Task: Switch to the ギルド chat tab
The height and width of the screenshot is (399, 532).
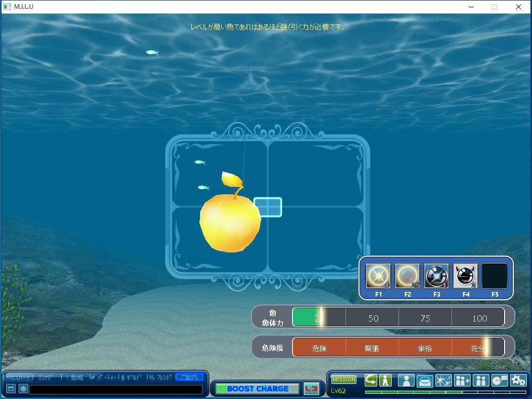Action: coord(134,377)
